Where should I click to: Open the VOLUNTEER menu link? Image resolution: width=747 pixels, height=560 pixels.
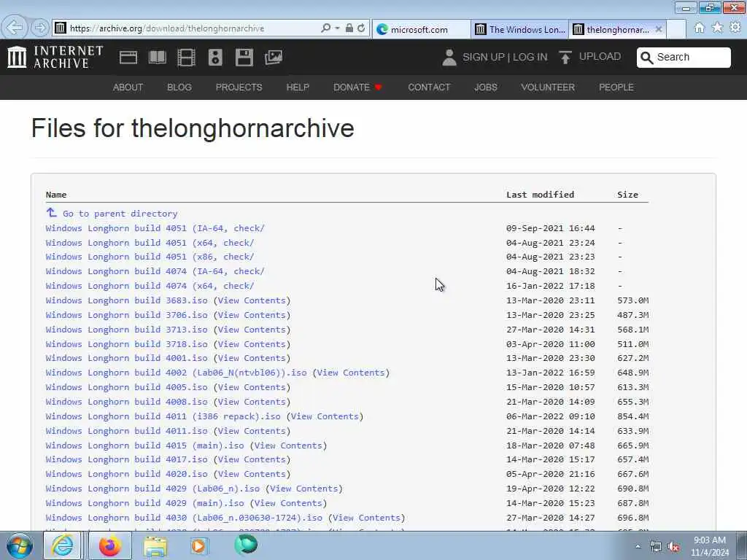[x=547, y=87]
